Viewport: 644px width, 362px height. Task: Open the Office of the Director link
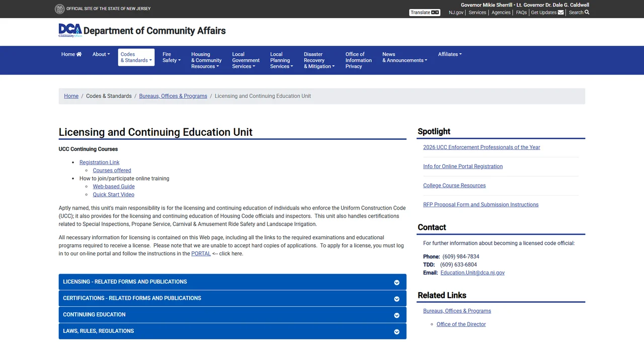pyautogui.click(x=461, y=324)
